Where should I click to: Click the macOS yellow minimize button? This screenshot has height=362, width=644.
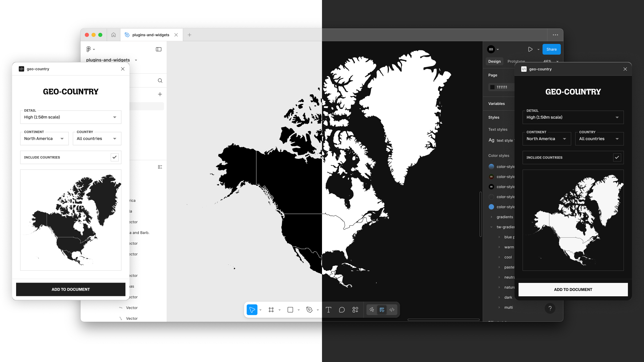coord(94,35)
